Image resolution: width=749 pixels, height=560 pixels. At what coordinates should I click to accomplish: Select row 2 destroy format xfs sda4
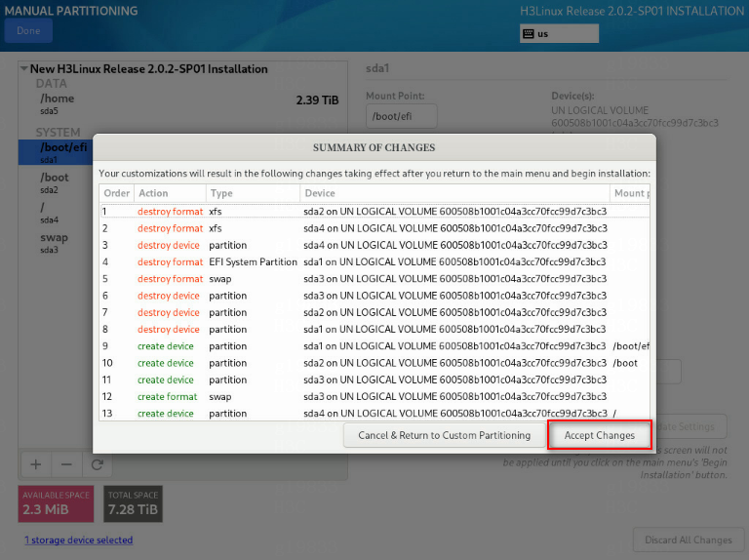(374, 228)
